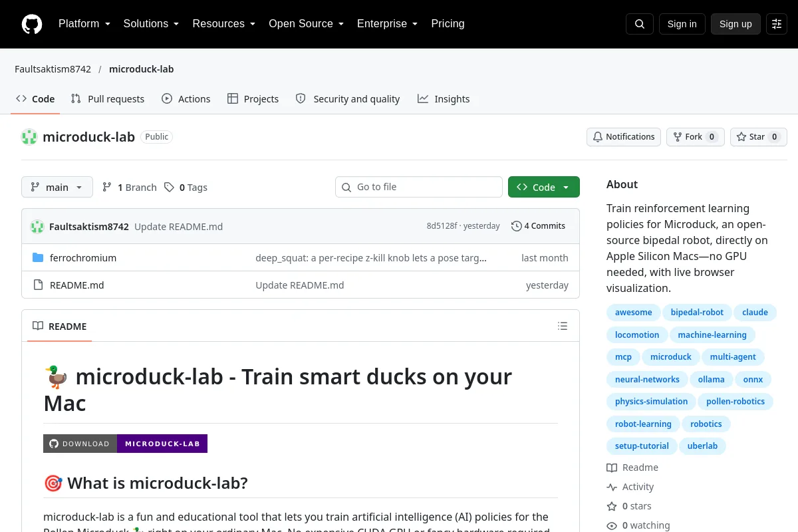Screen dimensions: 798x532
Task: Click the Download microduck-lab badge
Action: pyautogui.click(x=125, y=444)
